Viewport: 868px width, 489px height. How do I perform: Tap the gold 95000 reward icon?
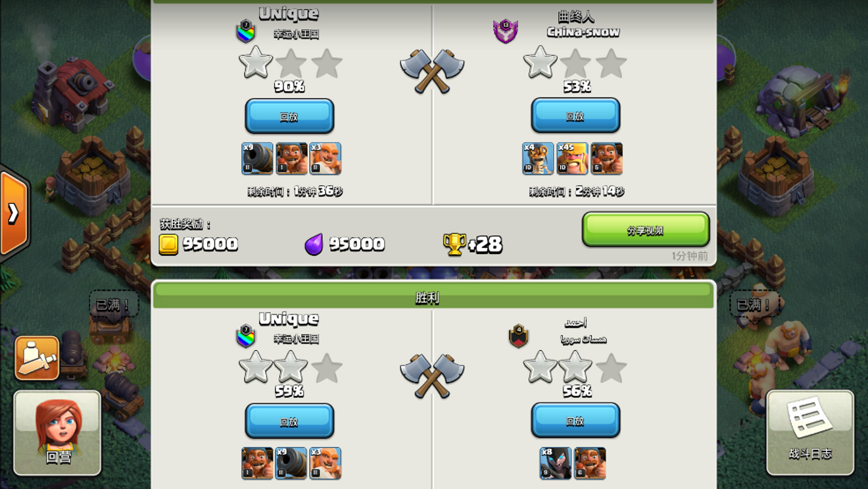coord(168,244)
